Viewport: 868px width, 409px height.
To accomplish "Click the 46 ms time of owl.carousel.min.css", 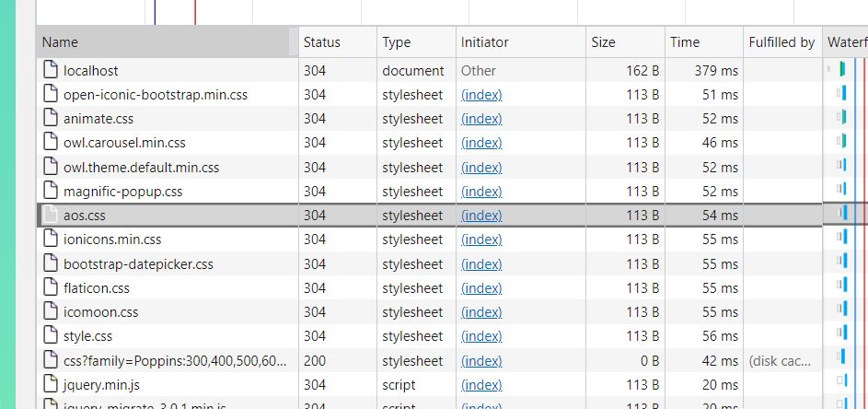I will (x=720, y=143).
